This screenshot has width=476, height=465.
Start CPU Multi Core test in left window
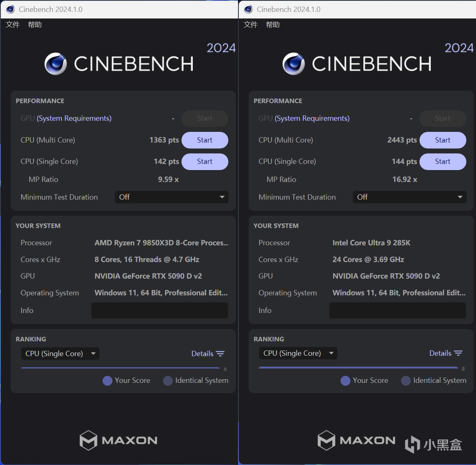pos(205,140)
